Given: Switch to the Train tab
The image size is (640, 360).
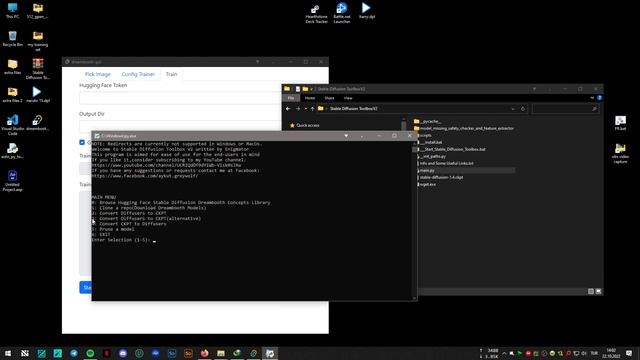Looking at the screenshot, I should (x=171, y=74).
